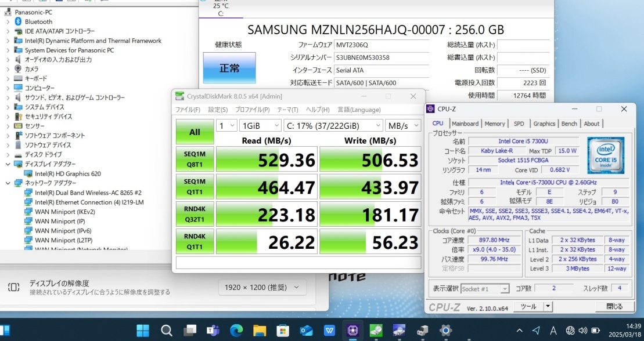Click the disk drives (ディスク ドライブ) icon
The height and width of the screenshot is (341, 644).
(x=18, y=155)
